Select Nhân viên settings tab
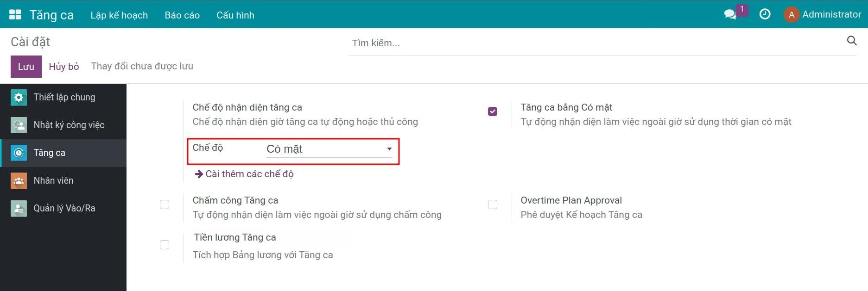 [x=63, y=181]
